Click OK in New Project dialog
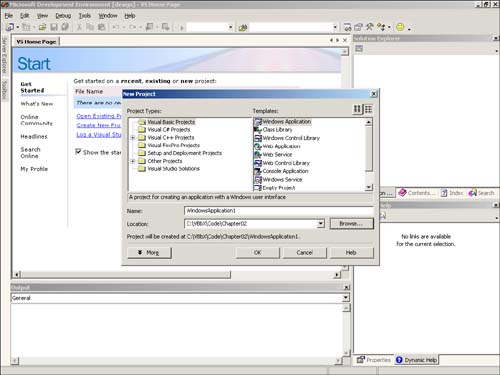The image size is (500, 375). (257, 253)
